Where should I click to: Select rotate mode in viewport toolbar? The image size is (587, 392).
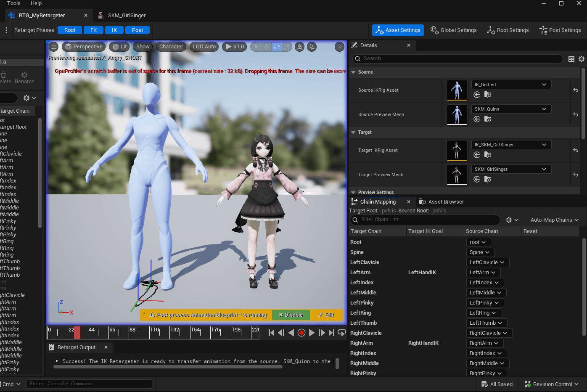pyautogui.click(x=277, y=47)
